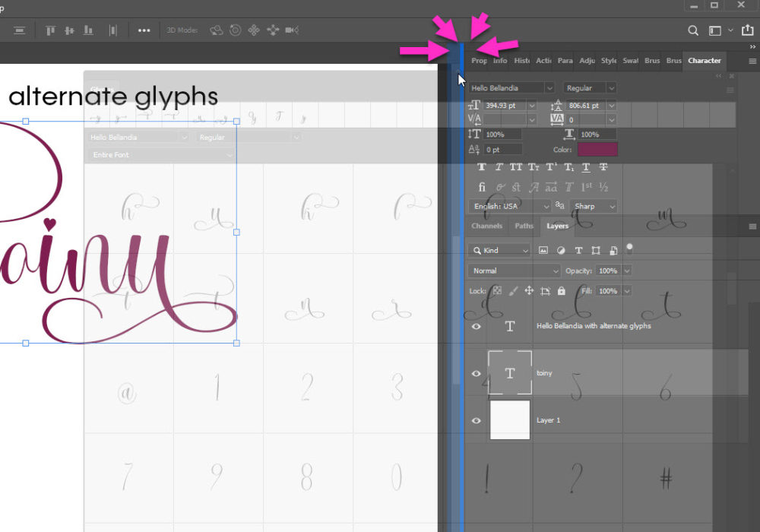Viewport: 760px width, 532px height.
Task: Select the Layer 1 white thumbnail
Action: (510, 420)
